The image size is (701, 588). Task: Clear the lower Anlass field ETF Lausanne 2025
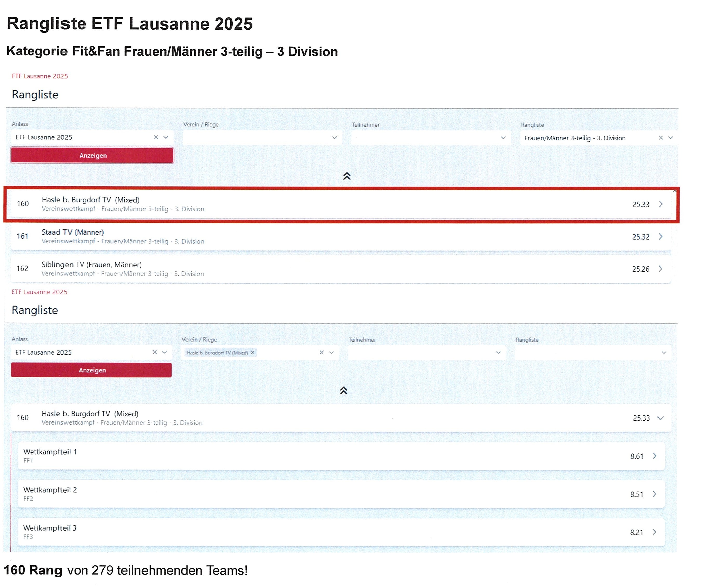click(155, 352)
